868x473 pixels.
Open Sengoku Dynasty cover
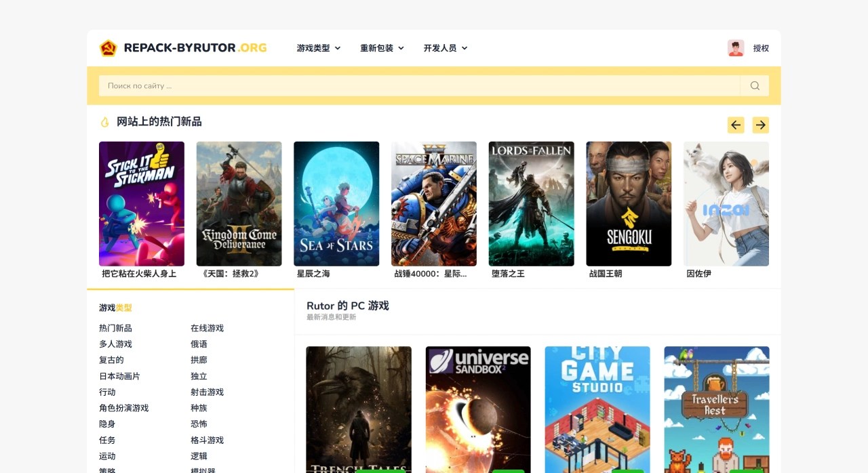pyautogui.click(x=629, y=204)
